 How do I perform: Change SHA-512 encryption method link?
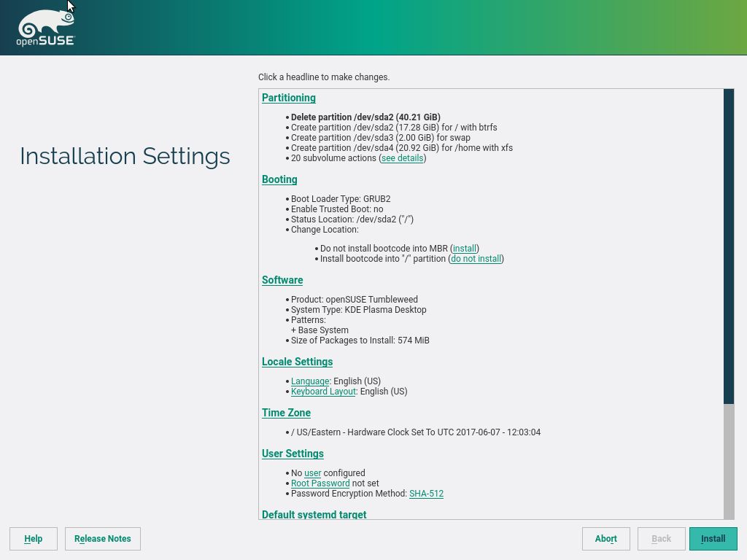(426, 494)
